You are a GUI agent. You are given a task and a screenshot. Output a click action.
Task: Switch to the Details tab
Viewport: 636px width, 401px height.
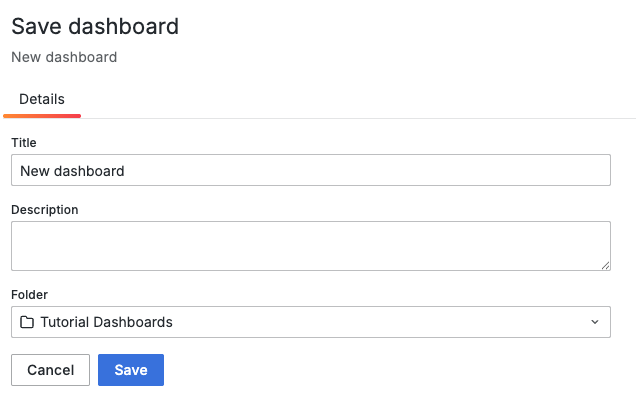[42, 100]
